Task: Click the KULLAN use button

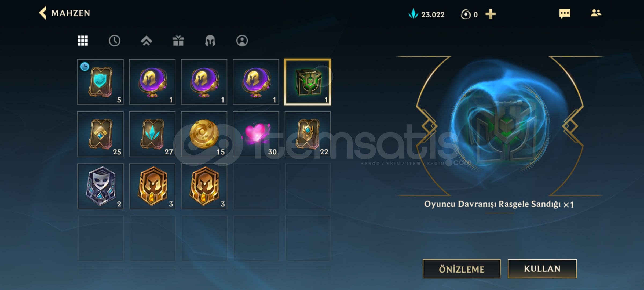Action: pyautogui.click(x=542, y=269)
